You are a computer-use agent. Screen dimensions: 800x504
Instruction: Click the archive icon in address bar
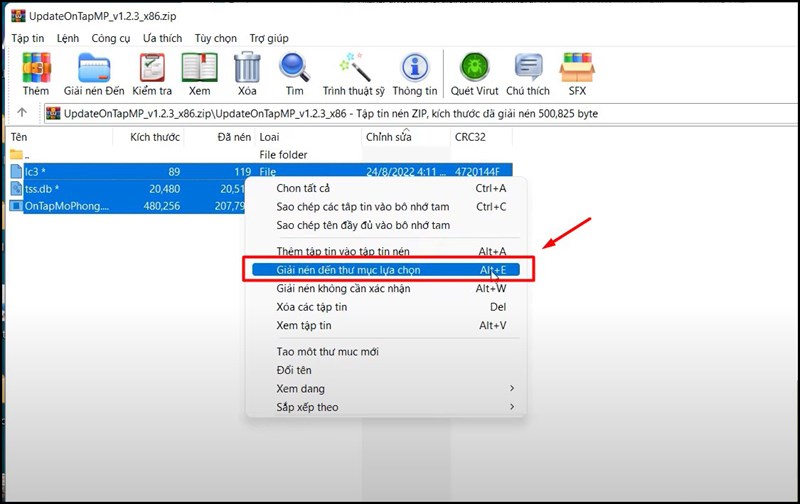coord(53,113)
